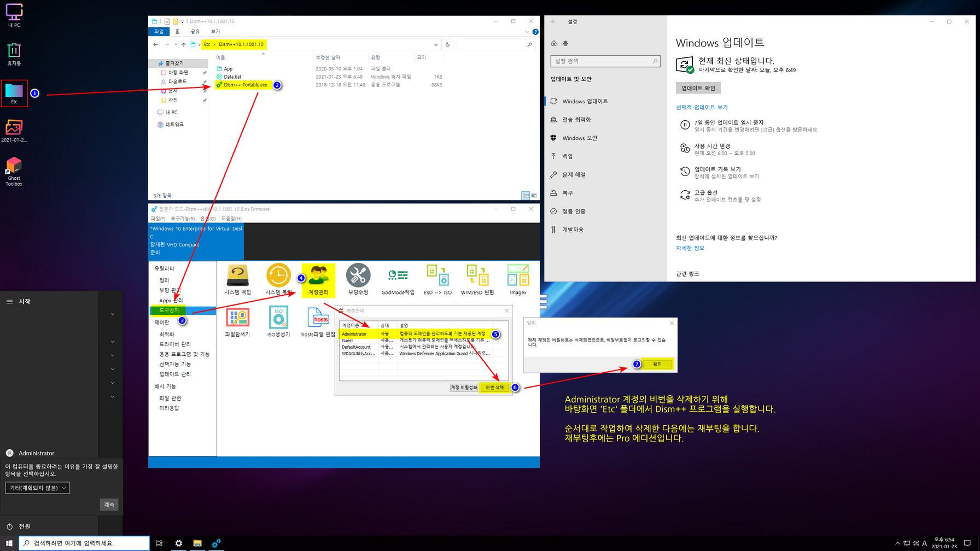Click 7일 동안 업데이트 일시 중지
980x551 pixels.
pos(749,126)
